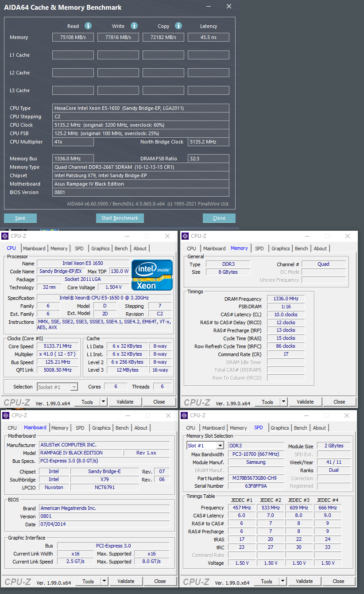The width and height of the screenshot is (364, 594).
Task: Click the Core Speed 5133.71 MHz value
Action: tap(58, 346)
